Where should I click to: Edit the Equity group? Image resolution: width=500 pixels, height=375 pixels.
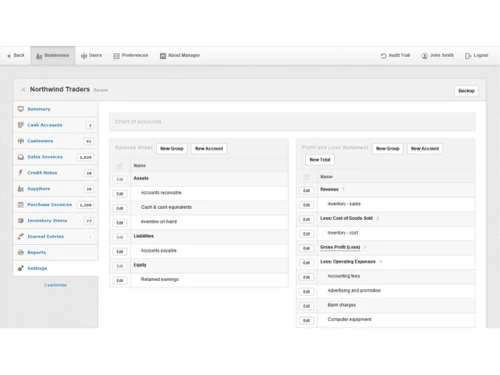(120, 266)
